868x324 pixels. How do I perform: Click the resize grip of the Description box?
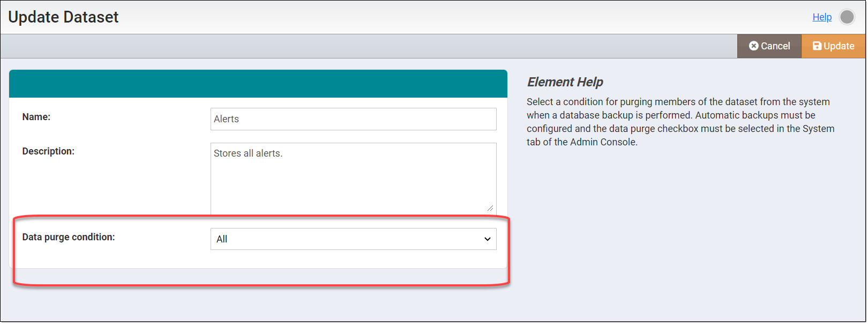click(x=491, y=208)
